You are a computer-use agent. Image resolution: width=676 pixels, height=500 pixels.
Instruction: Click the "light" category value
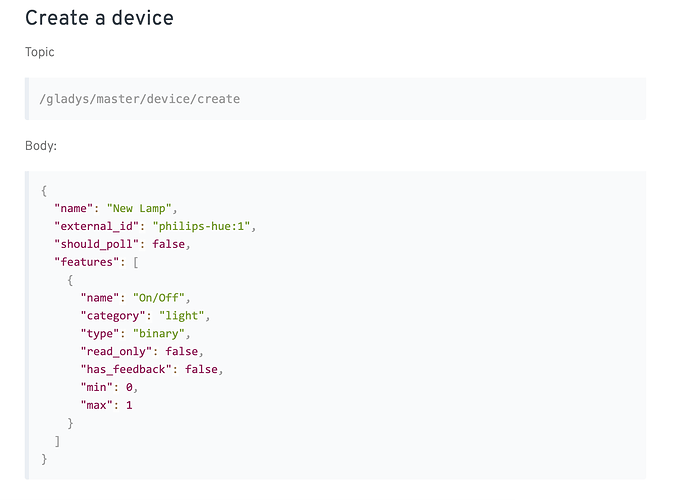point(182,316)
